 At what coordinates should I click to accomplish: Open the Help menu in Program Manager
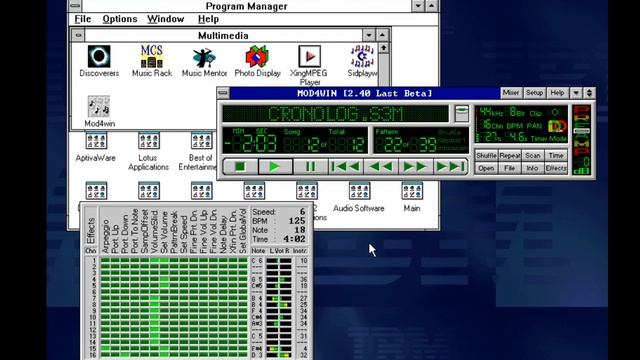(208, 19)
